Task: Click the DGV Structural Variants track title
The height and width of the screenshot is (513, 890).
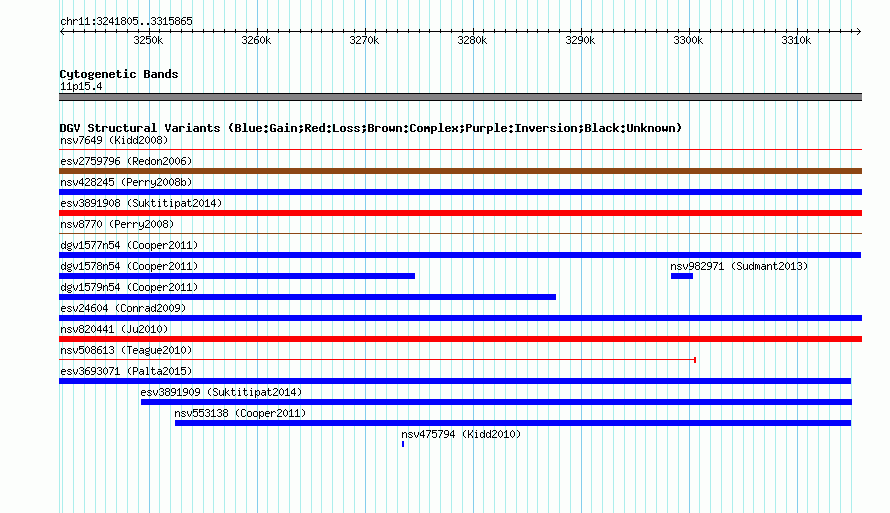Action: point(371,128)
